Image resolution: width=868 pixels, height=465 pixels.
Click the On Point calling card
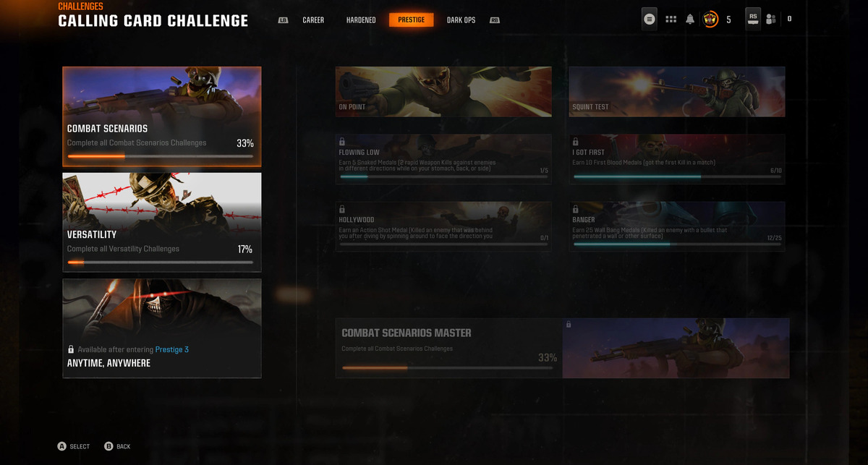pos(443,92)
